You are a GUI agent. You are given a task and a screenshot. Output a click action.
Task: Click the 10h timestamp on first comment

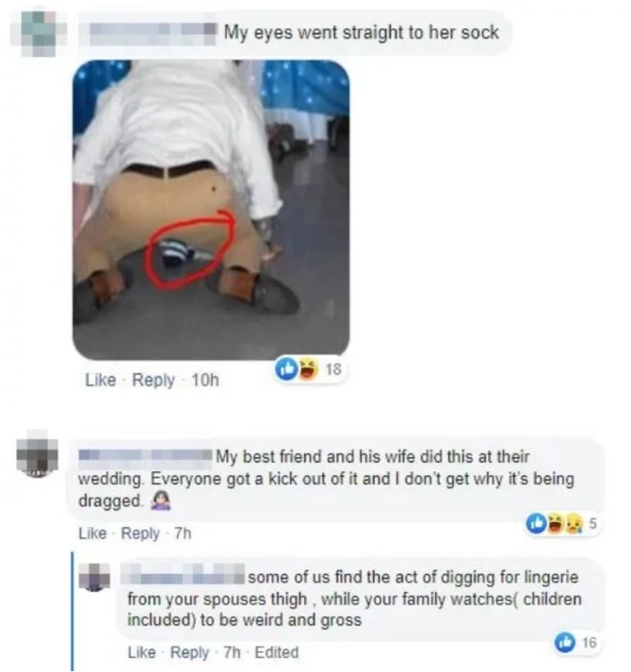[205, 380]
